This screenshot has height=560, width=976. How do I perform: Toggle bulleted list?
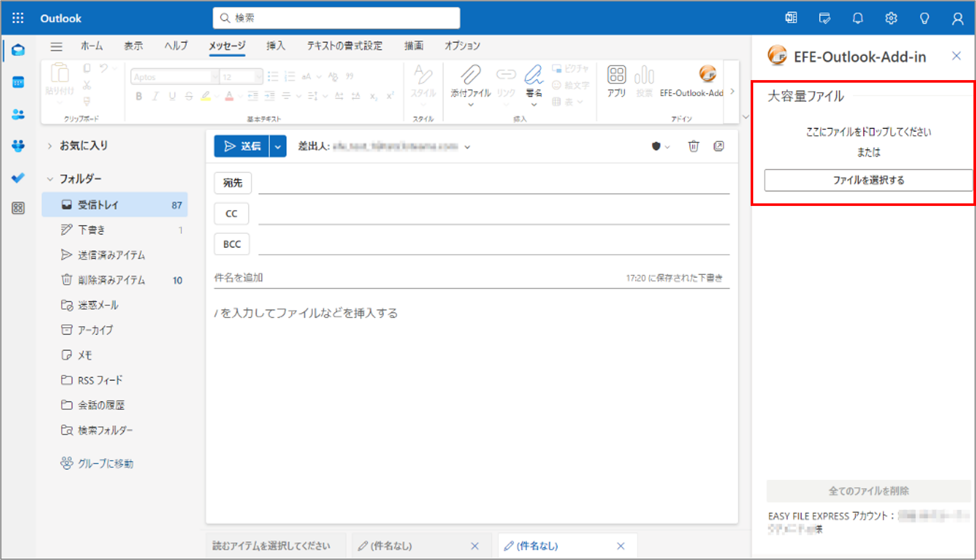pyautogui.click(x=273, y=76)
